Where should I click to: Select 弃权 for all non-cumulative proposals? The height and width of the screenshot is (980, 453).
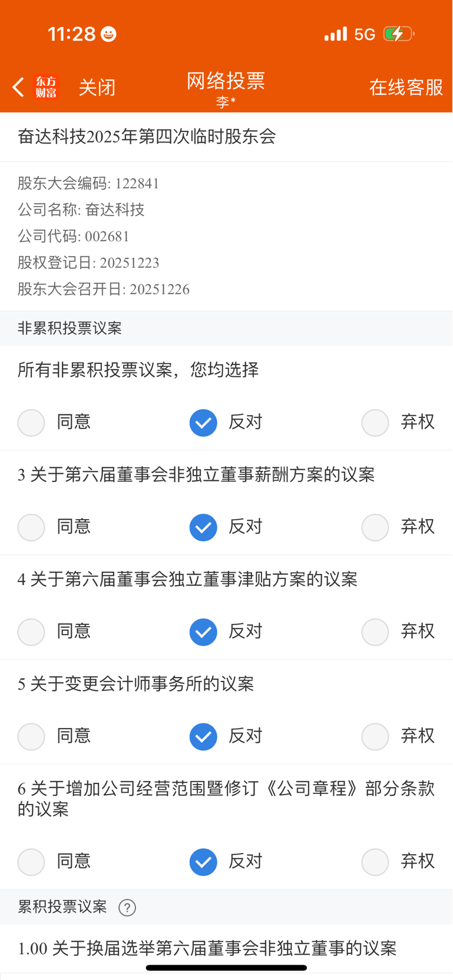[x=375, y=423]
